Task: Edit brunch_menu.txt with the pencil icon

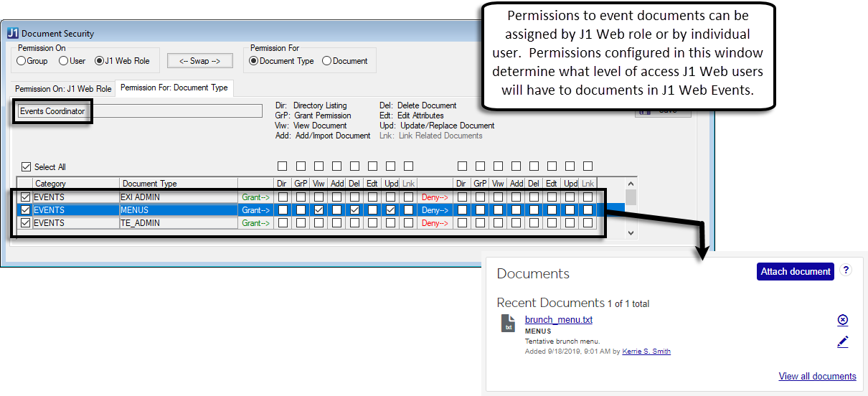Action: point(843,342)
